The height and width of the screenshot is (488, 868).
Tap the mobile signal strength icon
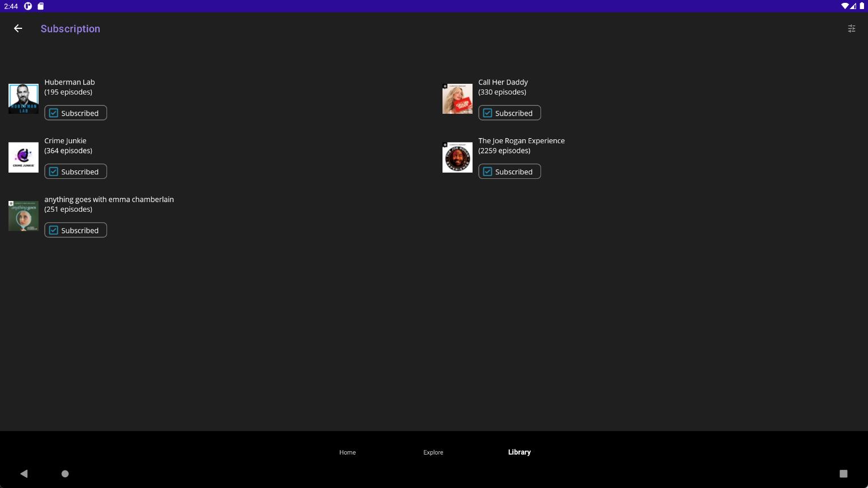(853, 6)
